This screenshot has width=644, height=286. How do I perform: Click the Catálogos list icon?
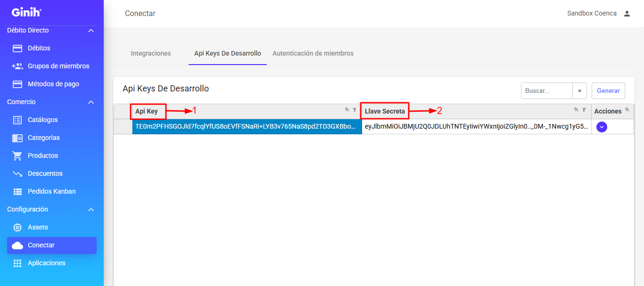[x=17, y=120]
